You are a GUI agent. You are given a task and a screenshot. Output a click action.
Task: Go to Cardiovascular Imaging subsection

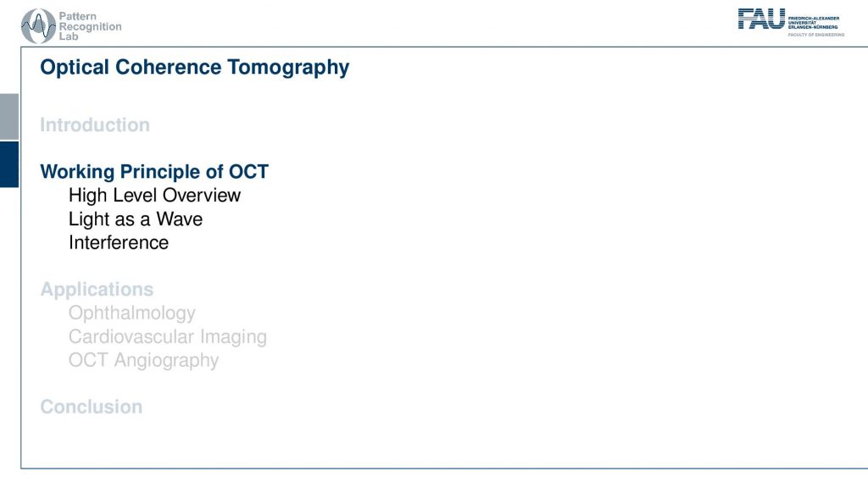168,336
